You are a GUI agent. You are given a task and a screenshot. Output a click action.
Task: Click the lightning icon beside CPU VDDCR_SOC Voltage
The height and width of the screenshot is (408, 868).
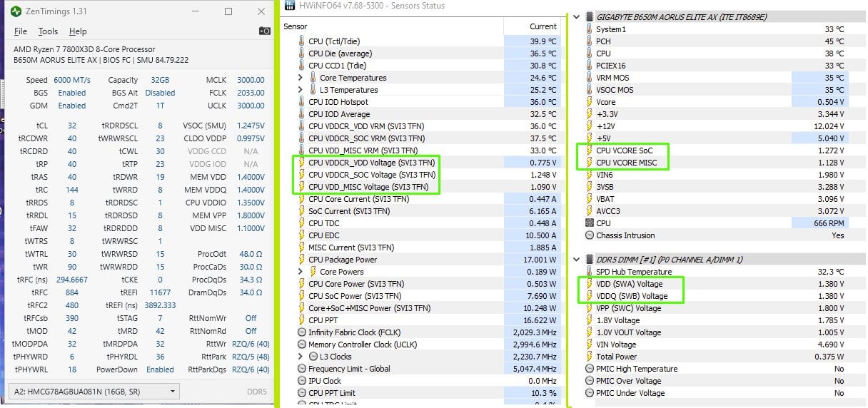(x=302, y=175)
